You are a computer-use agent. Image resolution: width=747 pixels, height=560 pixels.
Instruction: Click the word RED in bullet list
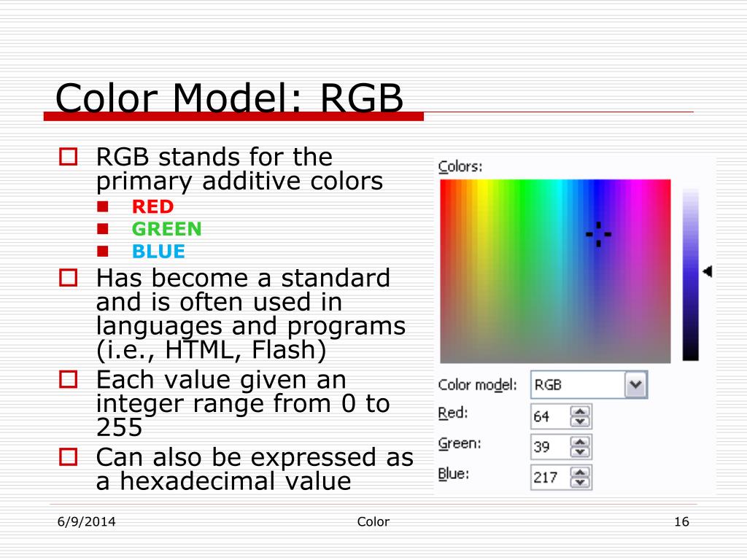[x=152, y=206]
